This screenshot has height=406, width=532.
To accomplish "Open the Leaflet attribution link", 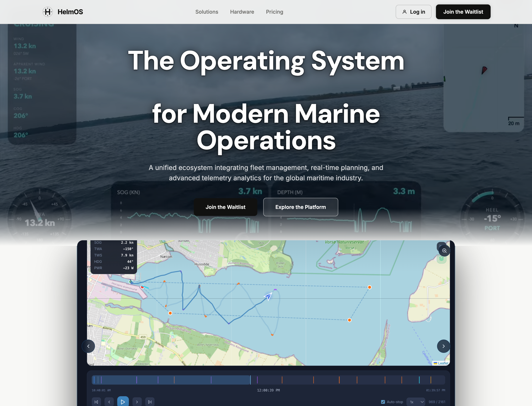I will 443,363.
